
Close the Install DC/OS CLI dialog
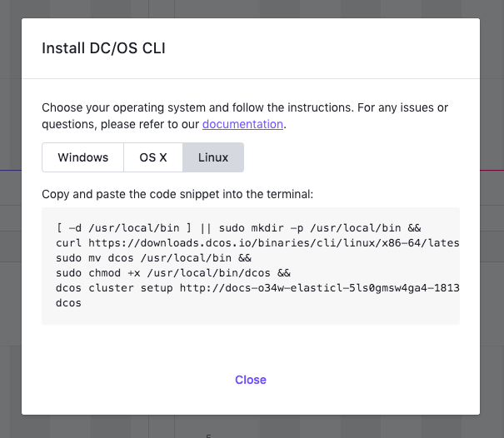coord(251,380)
